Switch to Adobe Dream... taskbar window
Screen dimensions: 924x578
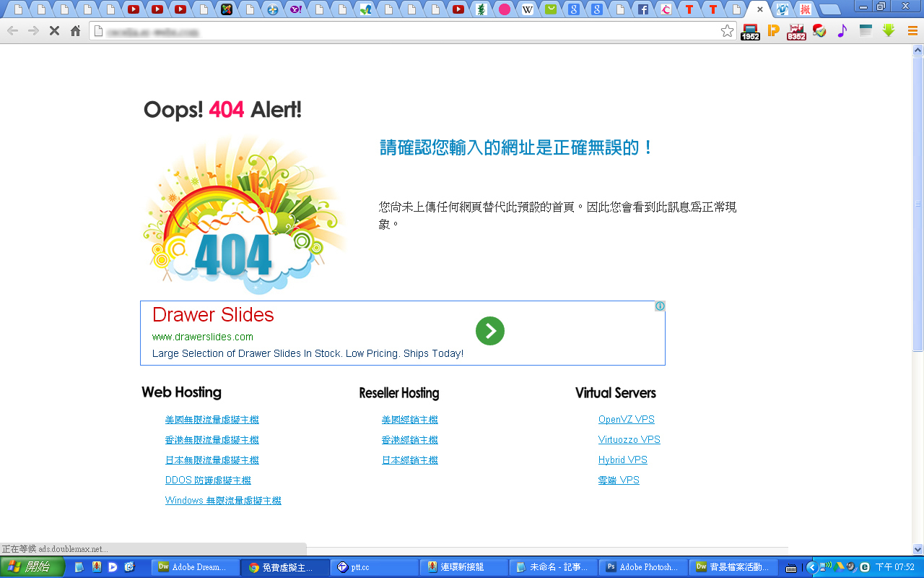(196, 567)
